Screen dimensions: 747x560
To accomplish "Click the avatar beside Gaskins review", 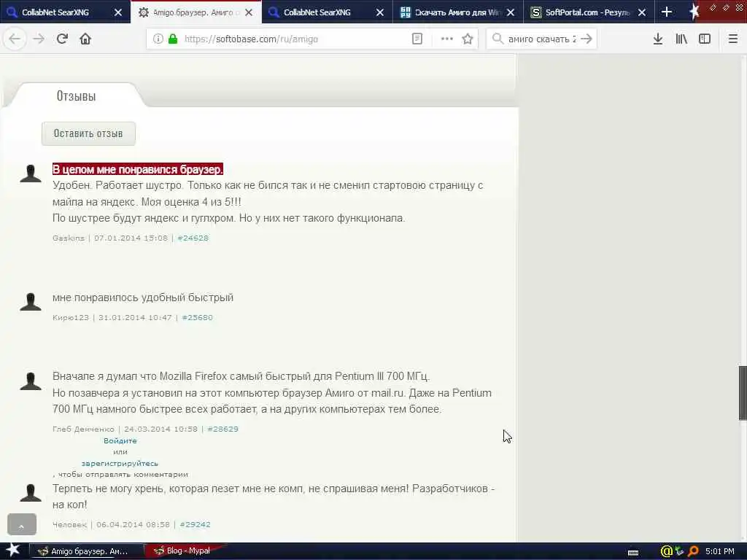I will 31,174.
